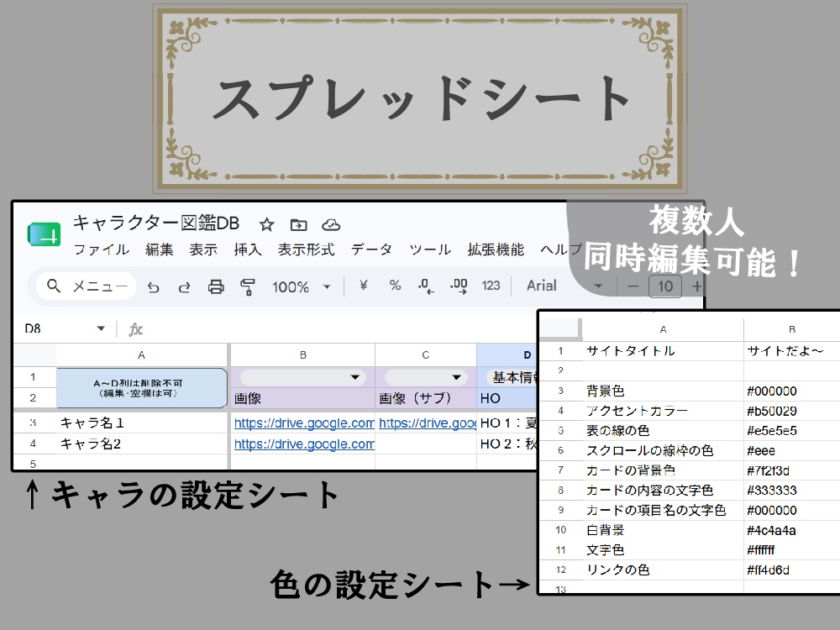Open the D8 name box dropdown
This screenshot has width=840, height=630.
pos(101,328)
